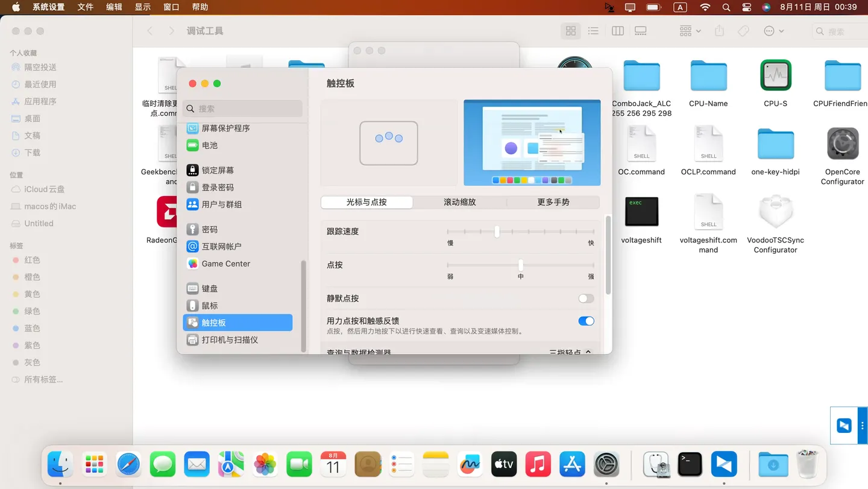Enable 静默点按 toggle
The height and width of the screenshot is (489, 868).
click(x=584, y=298)
